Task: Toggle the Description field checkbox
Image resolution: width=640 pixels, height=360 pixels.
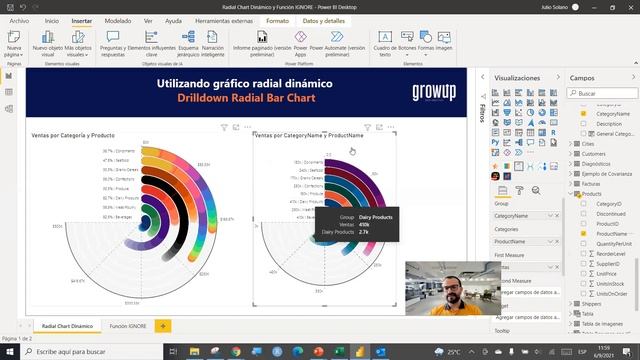Action: (583, 124)
